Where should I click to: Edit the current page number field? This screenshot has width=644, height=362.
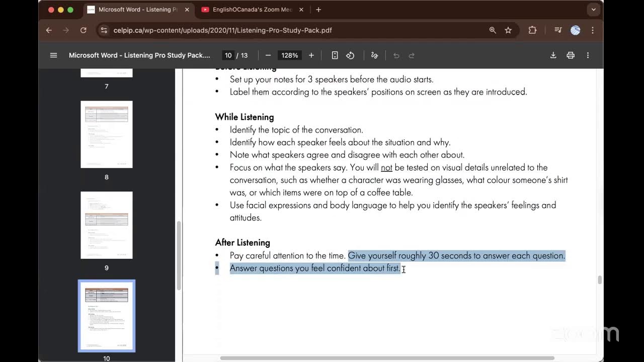tap(228, 55)
